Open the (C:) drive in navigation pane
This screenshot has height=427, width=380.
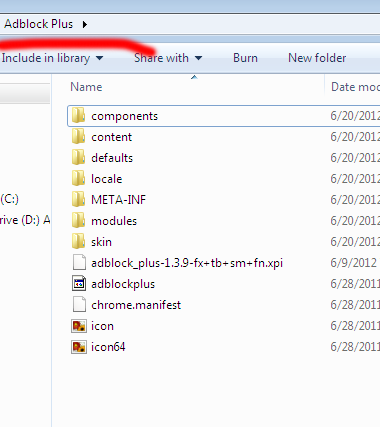coord(10,199)
